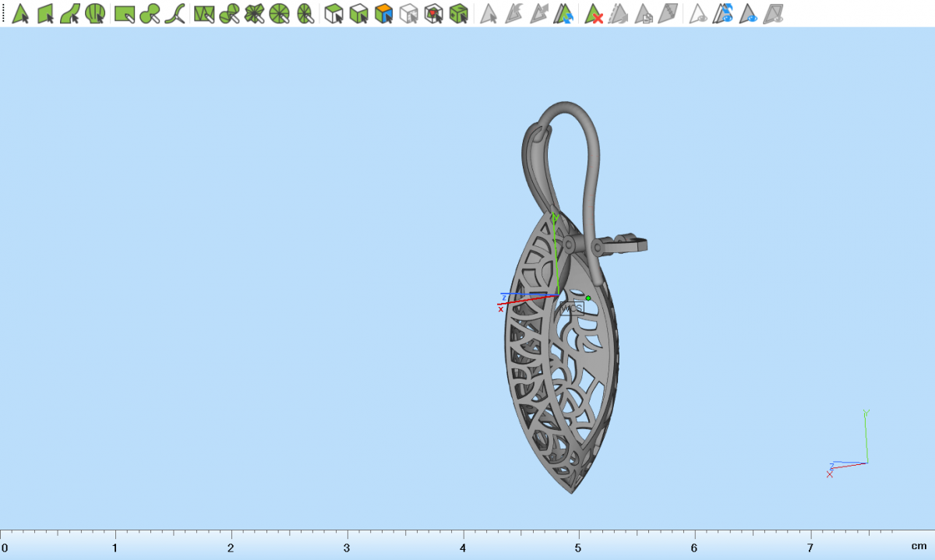Click the orange and blue cube icon
This screenshot has height=560, width=935.
pos(383,13)
